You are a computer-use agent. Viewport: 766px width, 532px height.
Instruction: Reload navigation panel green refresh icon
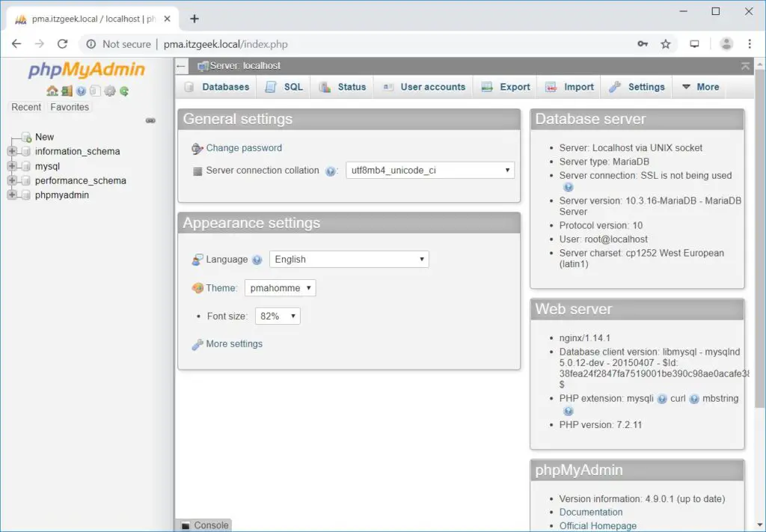point(124,91)
